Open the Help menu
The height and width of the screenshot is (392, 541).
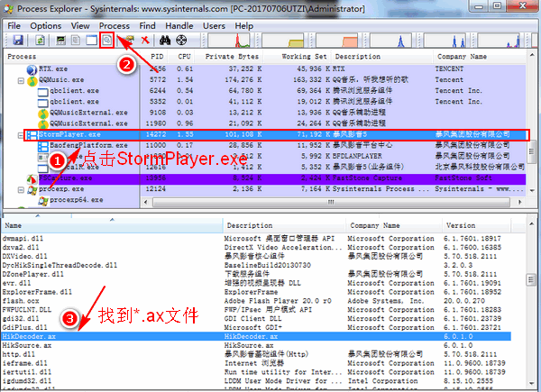[x=244, y=26]
